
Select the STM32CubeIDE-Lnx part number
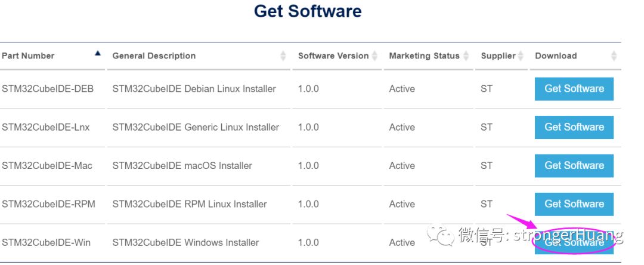(x=45, y=127)
